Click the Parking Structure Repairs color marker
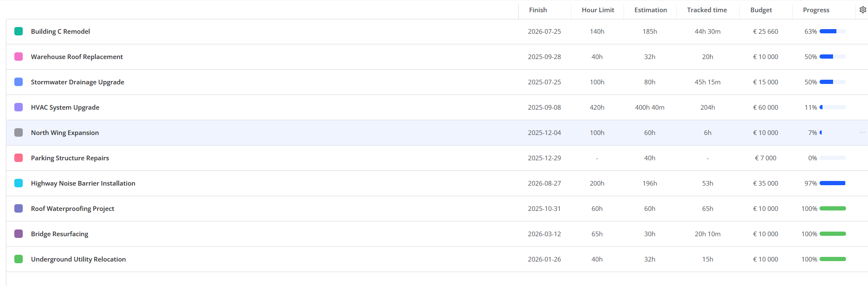Screen dimensions: 868x286 (19, 158)
